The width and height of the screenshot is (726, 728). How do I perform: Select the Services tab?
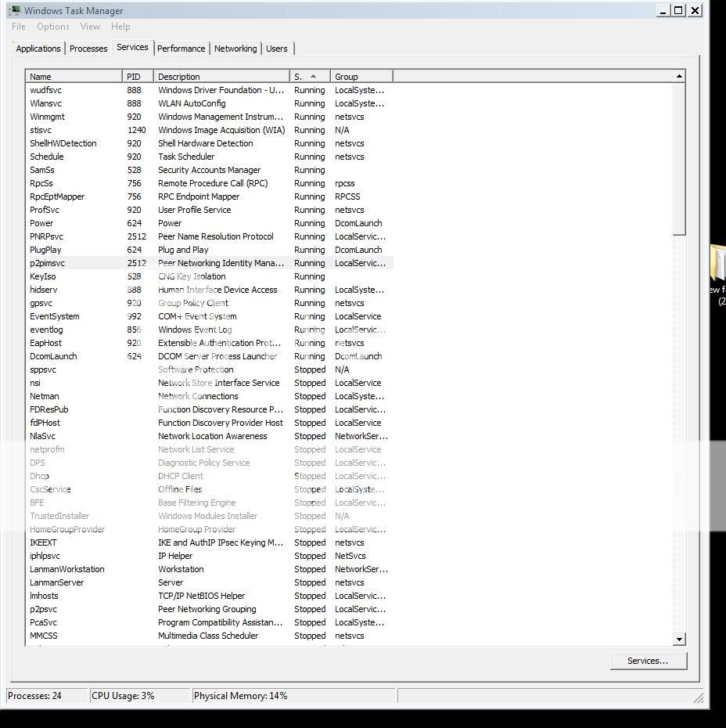(x=132, y=47)
